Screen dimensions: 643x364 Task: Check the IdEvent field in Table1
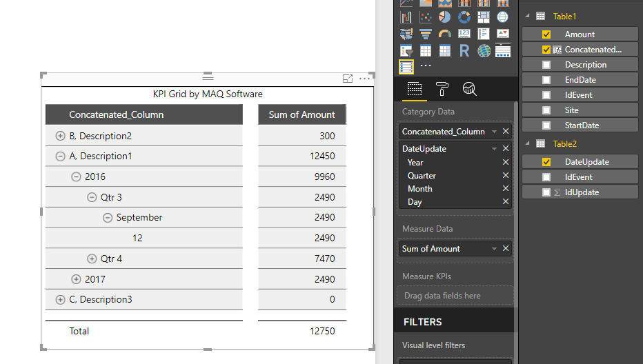click(x=546, y=95)
